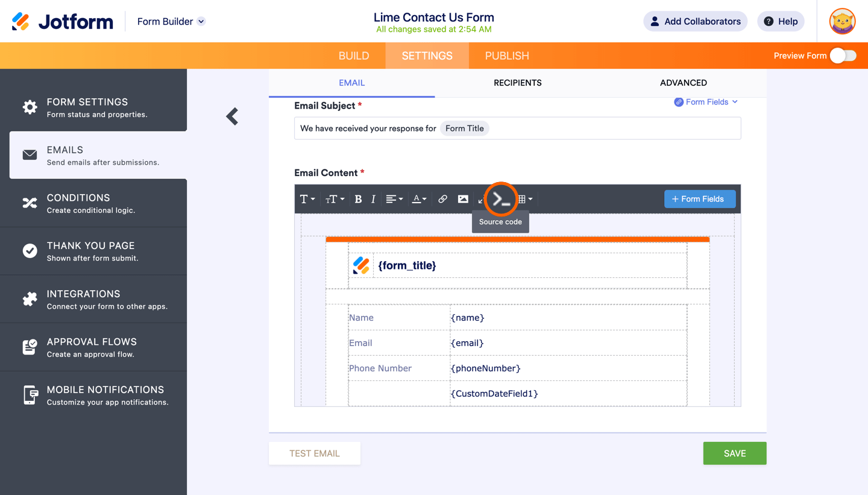
Task: Open Form Settings via the gear icon
Action: (x=30, y=107)
